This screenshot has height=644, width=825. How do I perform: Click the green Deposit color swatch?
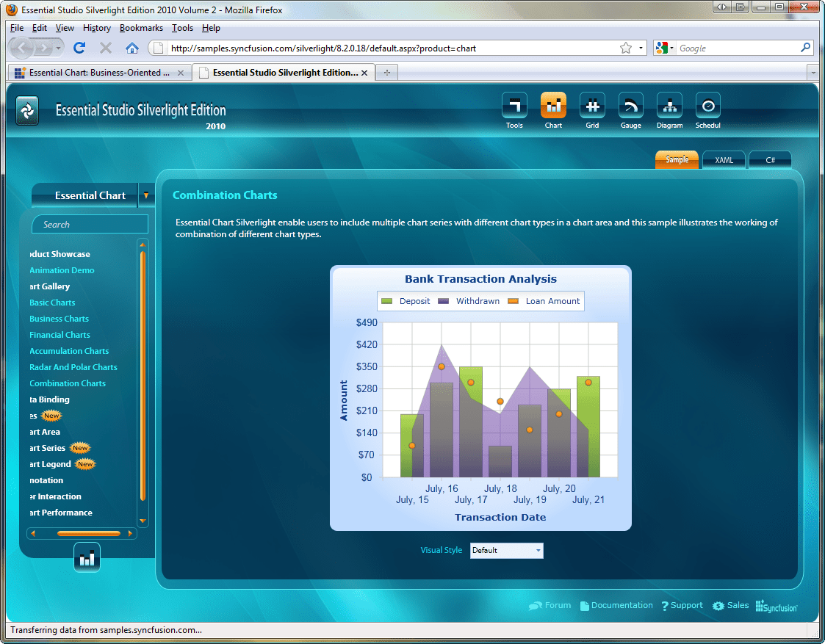tap(385, 301)
